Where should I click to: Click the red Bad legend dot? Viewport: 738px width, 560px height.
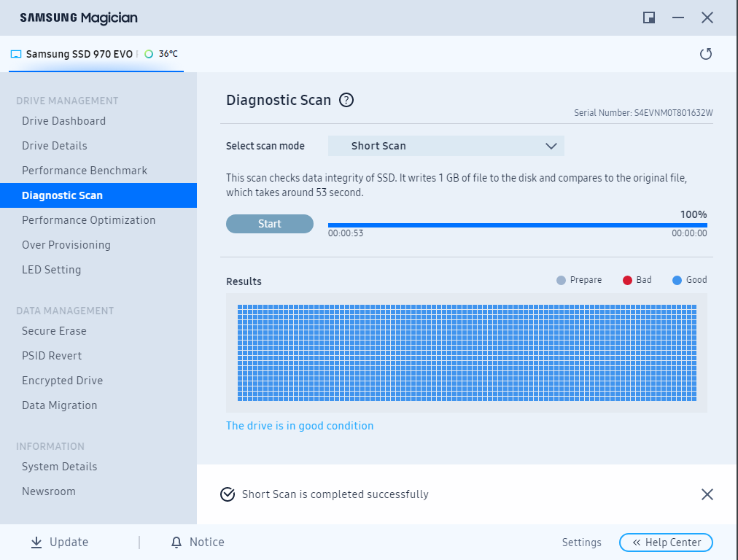coord(627,281)
